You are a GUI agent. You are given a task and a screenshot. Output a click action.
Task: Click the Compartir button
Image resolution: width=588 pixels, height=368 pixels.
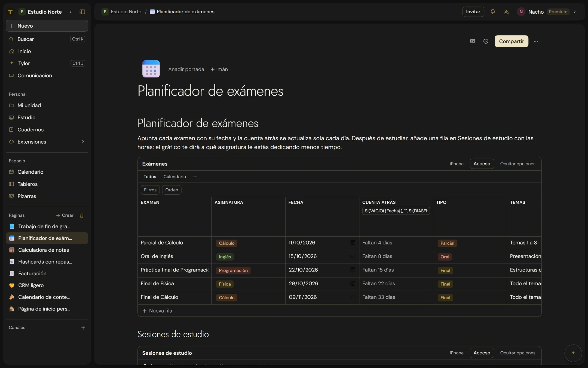coord(511,41)
